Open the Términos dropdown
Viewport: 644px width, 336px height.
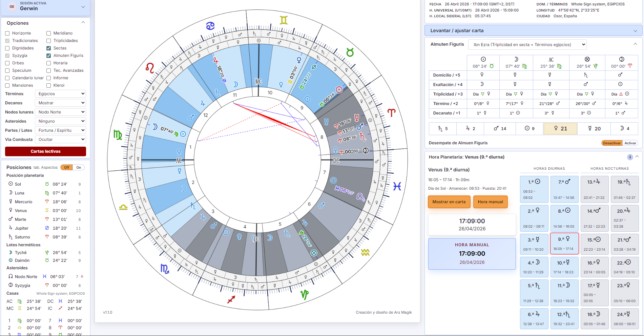click(60, 94)
